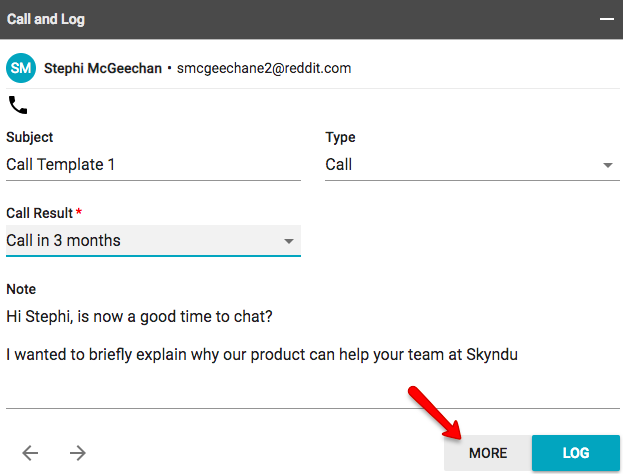Viewport: 623px width, 474px height.
Task: Expand the Type dropdown arrow
Action: click(608, 165)
